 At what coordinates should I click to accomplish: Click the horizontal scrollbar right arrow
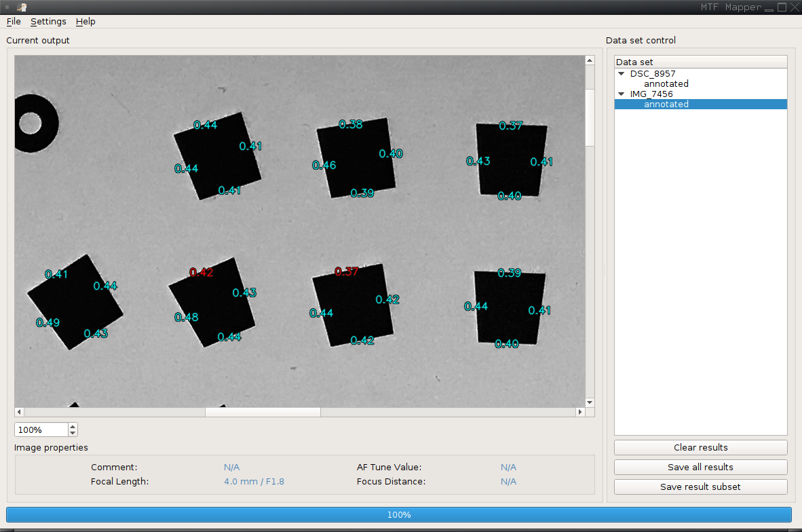[x=580, y=411]
